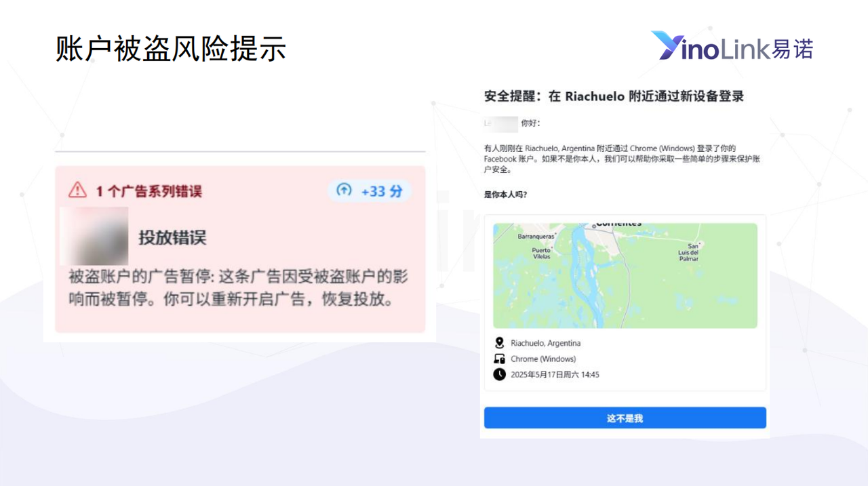Click the location pin icon next to Riachuelo, Argentina
The image size is (868, 486).
point(500,343)
